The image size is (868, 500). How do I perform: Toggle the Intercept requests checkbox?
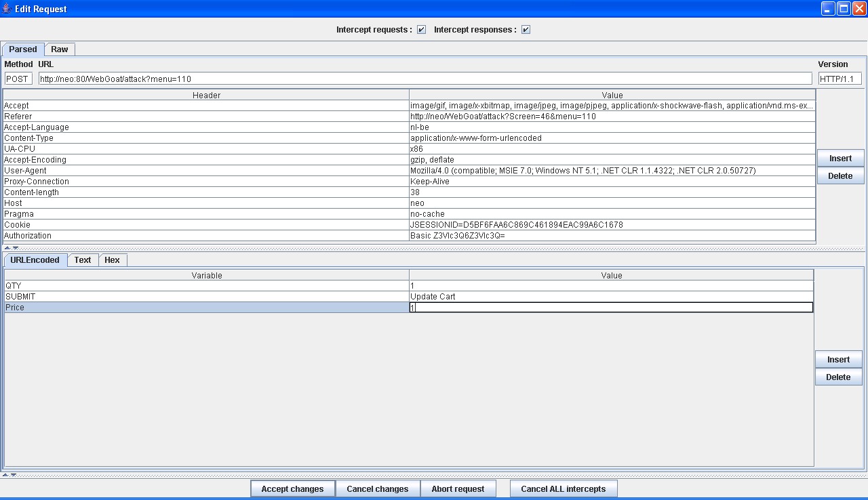click(421, 30)
